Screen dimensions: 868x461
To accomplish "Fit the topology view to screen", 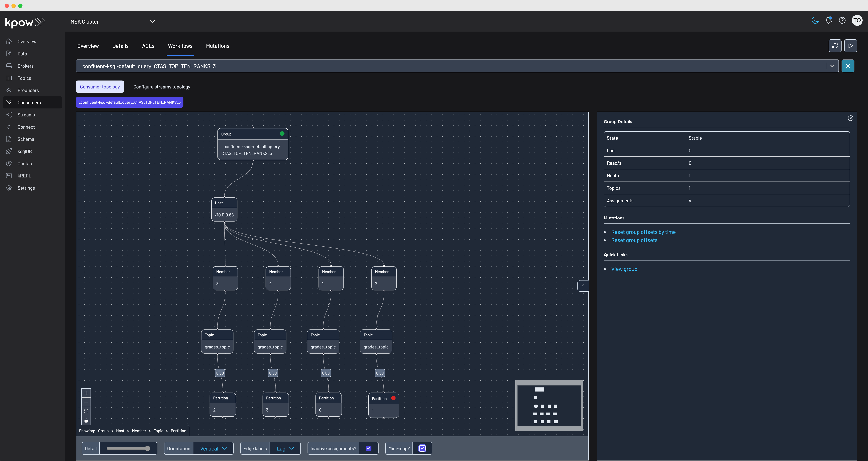I will click(x=86, y=411).
